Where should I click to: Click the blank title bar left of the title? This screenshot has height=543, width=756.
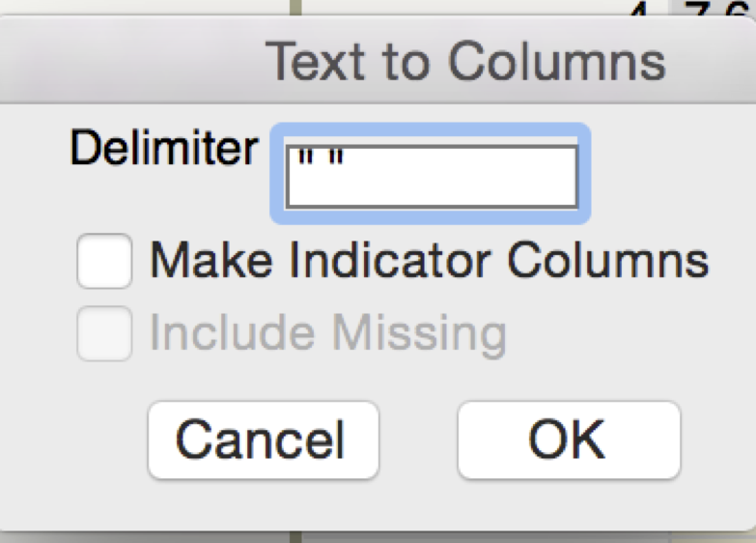126,62
